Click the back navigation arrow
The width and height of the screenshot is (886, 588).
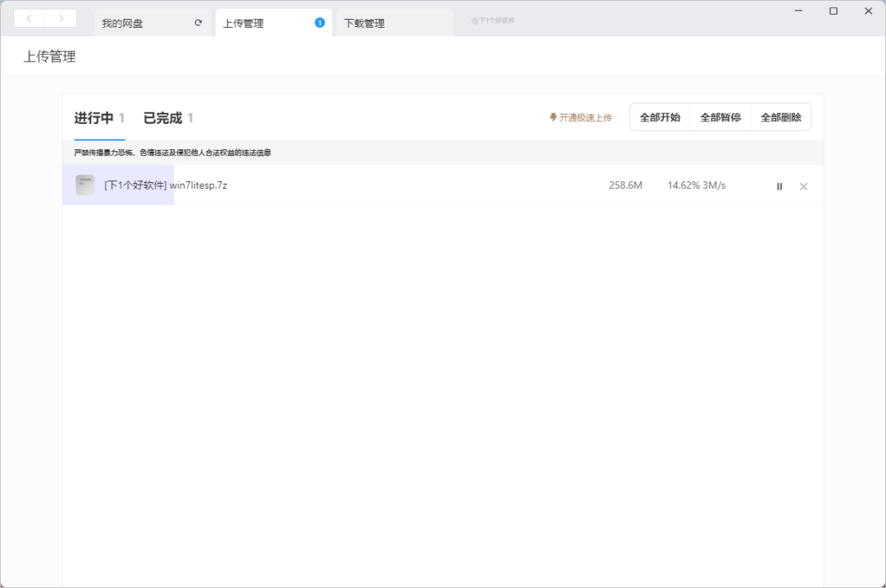click(30, 18)
